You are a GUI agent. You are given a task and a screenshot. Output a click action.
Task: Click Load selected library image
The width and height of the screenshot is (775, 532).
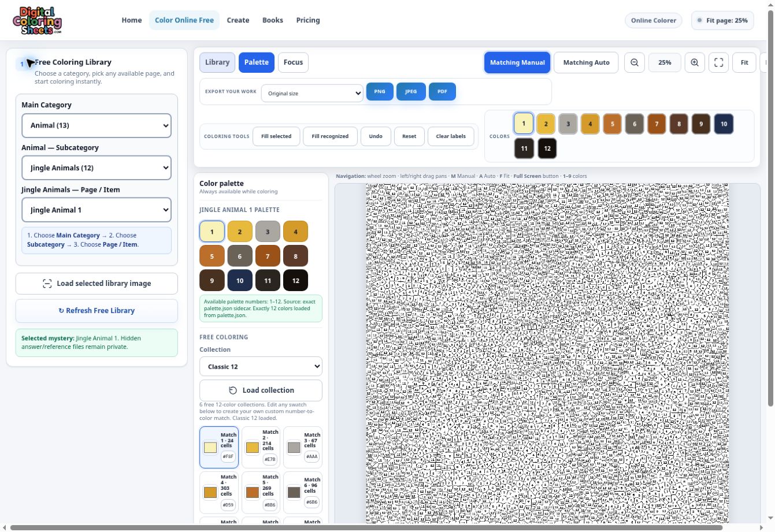click(x=97, y=284)
